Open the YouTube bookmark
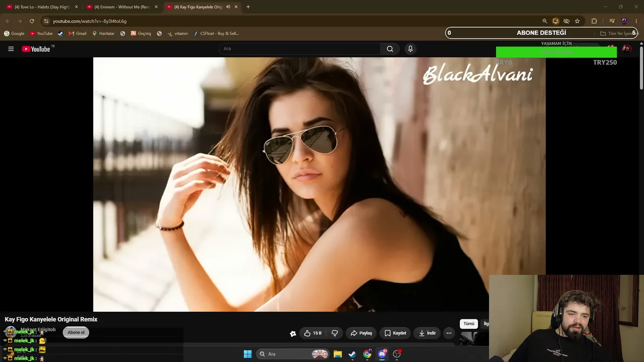This screenshot has width=644, height=362. (41, 34)
